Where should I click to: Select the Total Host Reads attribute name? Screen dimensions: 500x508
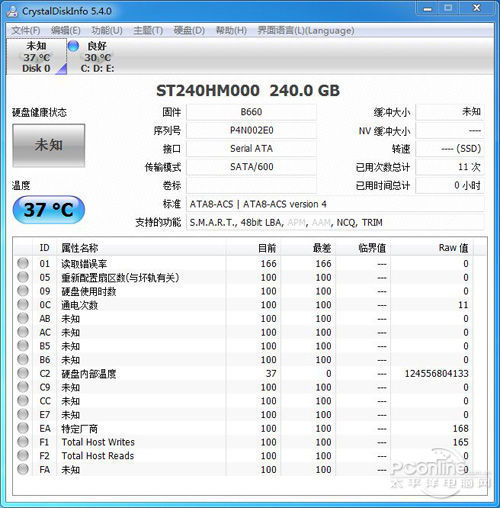(x=98, y=456)
